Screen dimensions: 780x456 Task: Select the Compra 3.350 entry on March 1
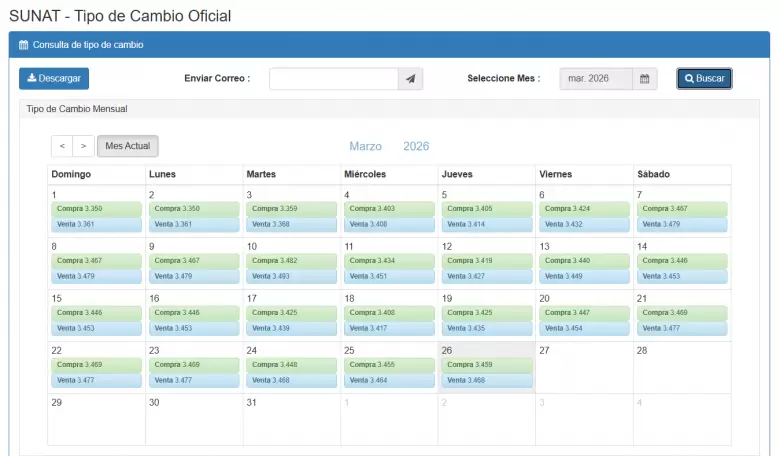pyautogui.click(x=95, y=209)
